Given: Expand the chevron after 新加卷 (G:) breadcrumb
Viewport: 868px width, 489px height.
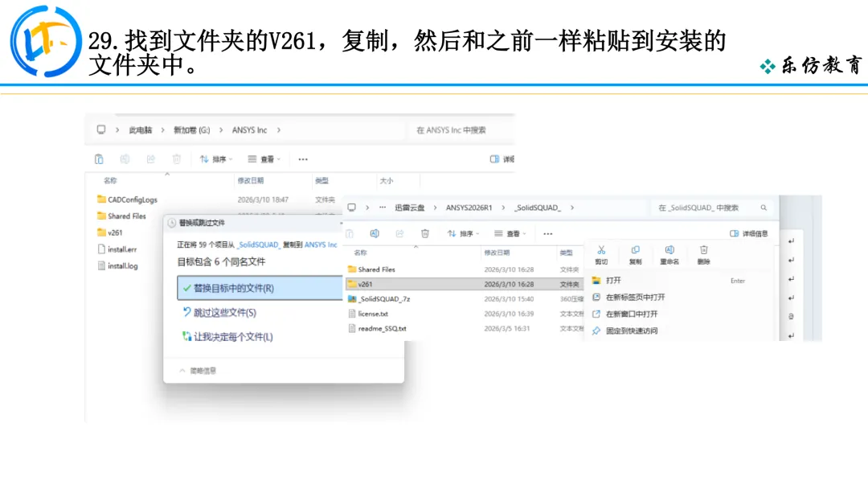Looking at the screenshot, I should pyautogui.click(x=221, y=130).
